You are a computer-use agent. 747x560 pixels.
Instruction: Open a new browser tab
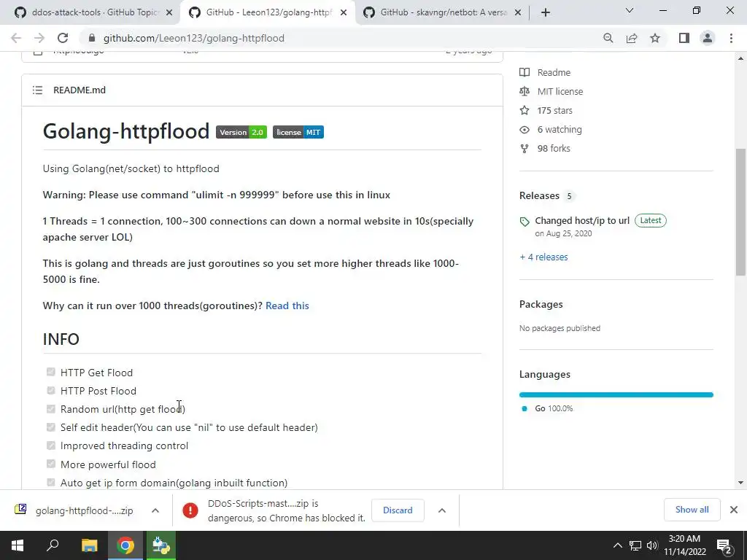[x=546, y=12]
